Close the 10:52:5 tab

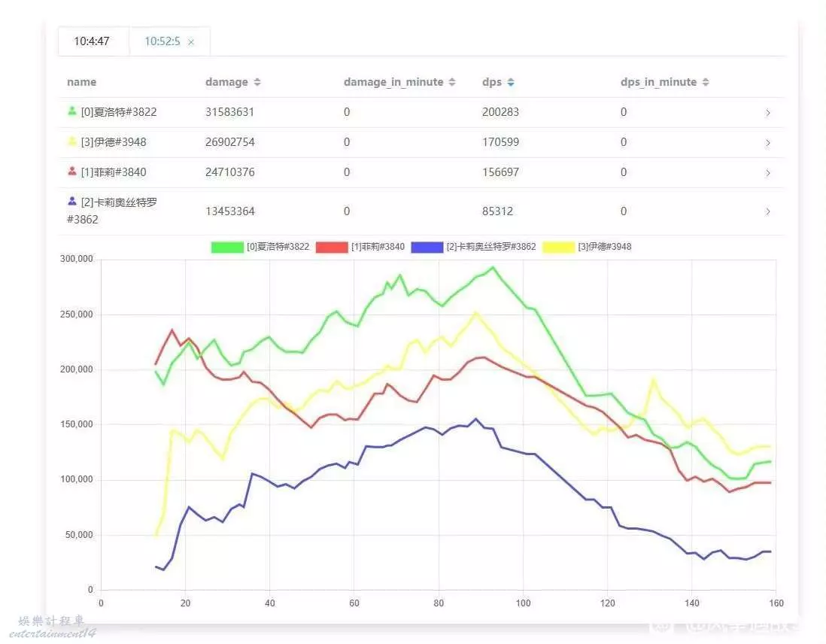(191, 42)
